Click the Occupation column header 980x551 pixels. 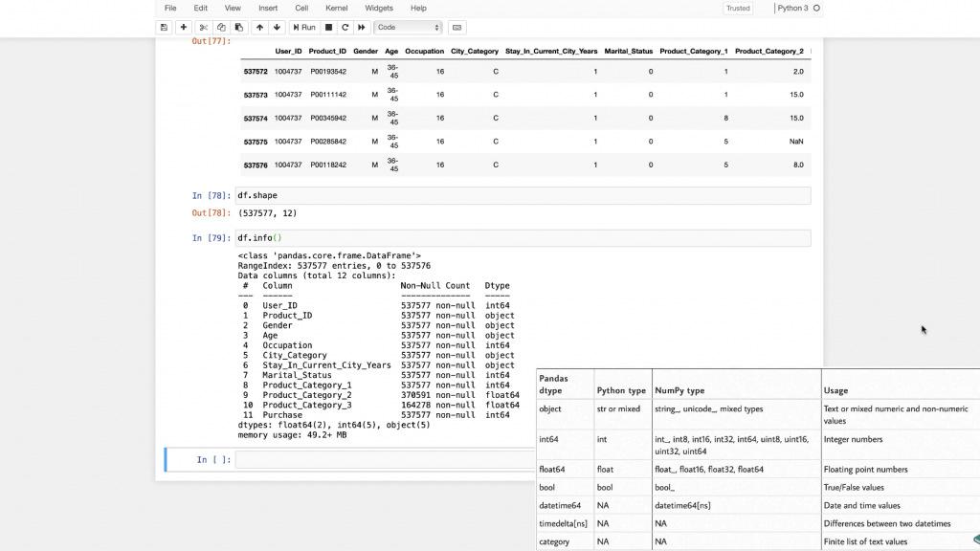click(424, 52)
